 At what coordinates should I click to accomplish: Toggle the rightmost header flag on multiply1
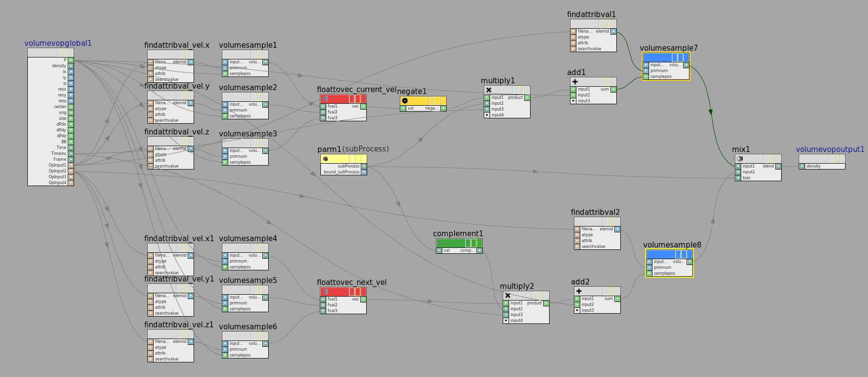coord(528,90)
